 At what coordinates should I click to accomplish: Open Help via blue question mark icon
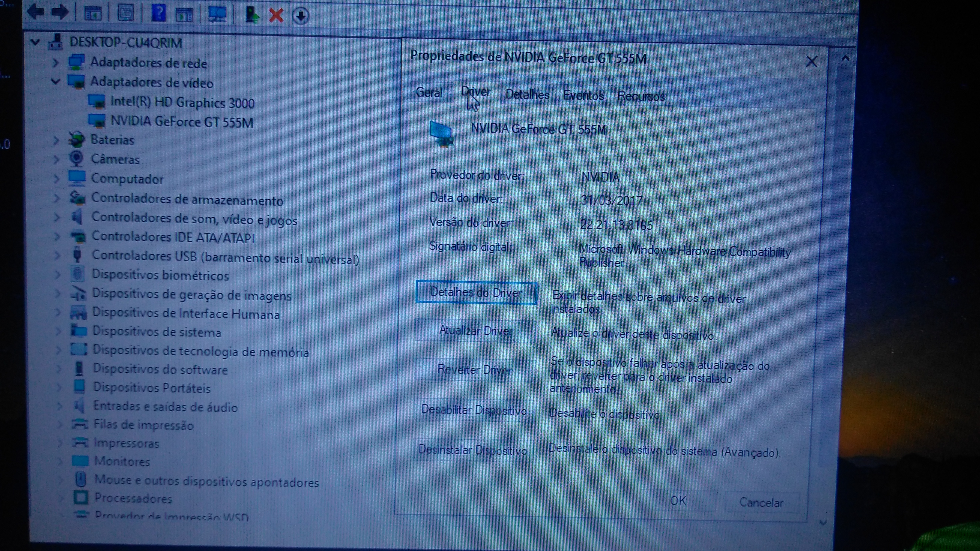pyautogui.click(x=159, y=13)
